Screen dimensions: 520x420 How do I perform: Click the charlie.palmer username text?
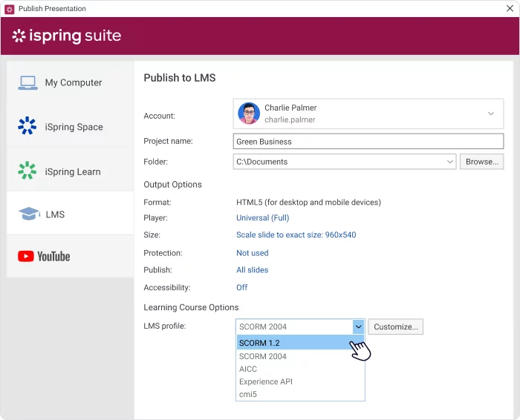pos(290,120)
